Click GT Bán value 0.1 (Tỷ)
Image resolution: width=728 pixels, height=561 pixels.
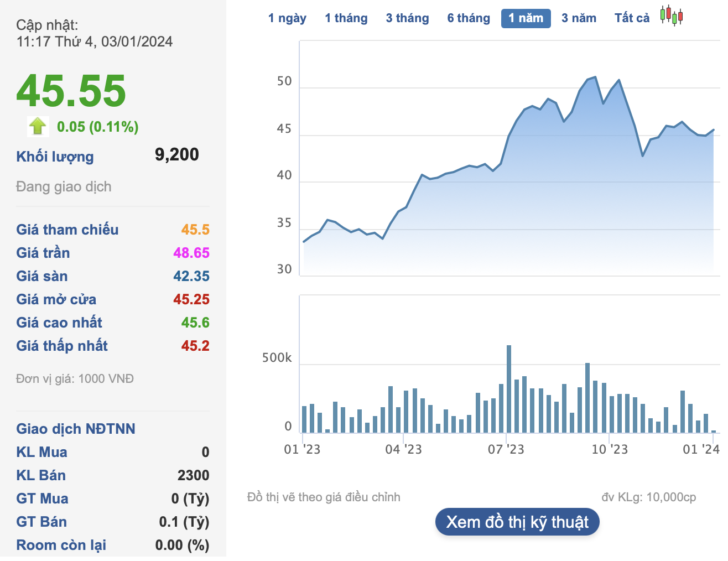click(x=184, y=522)
